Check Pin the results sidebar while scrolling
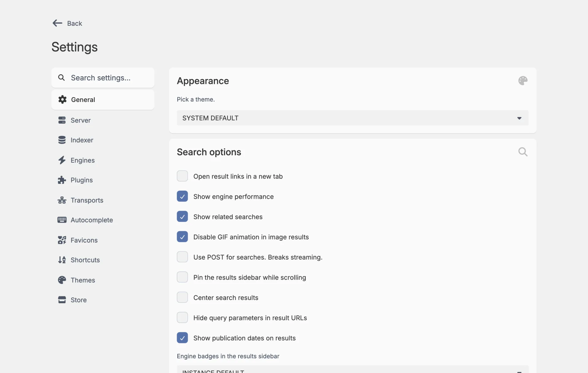 (x=182, y=277)
